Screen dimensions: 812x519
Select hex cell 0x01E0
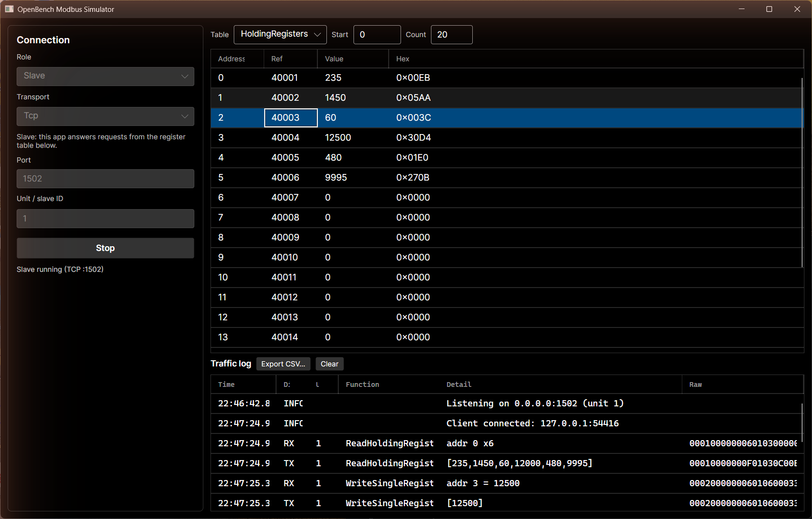pos(412,158)
